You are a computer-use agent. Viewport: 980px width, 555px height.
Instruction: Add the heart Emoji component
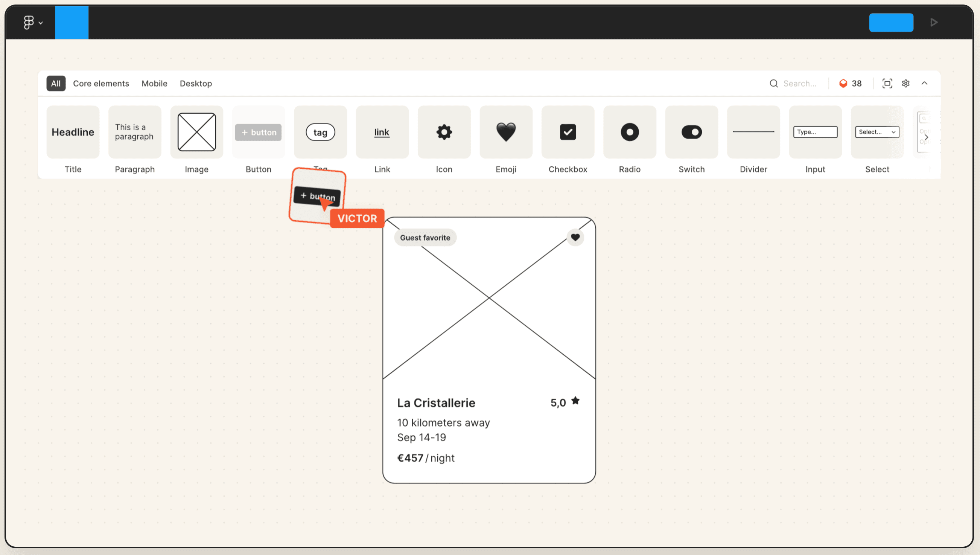point(506,132)
